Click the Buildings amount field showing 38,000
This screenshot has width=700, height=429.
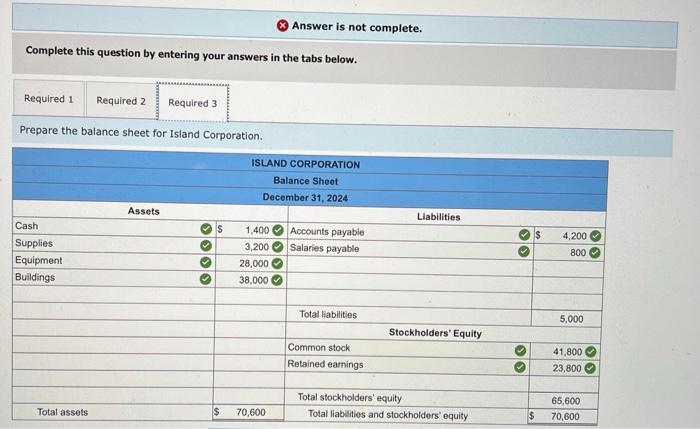pos(251,280)
